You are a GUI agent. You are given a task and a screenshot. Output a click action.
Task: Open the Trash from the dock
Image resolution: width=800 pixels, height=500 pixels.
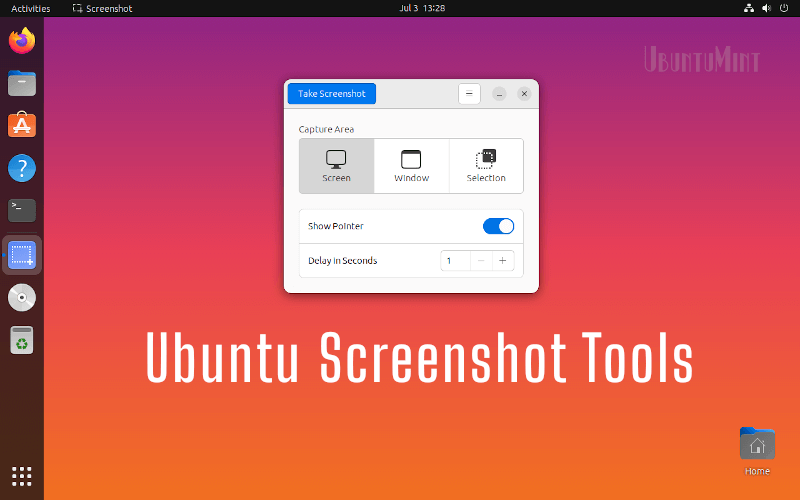(22, 340)
